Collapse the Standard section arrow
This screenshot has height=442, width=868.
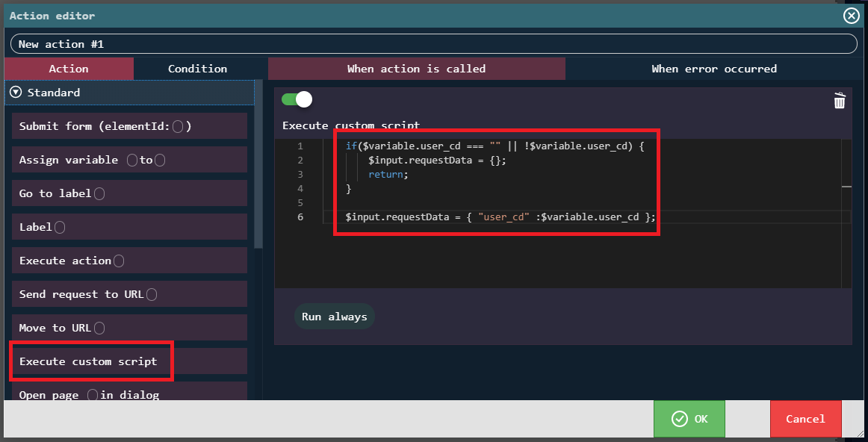coord(16,93)
